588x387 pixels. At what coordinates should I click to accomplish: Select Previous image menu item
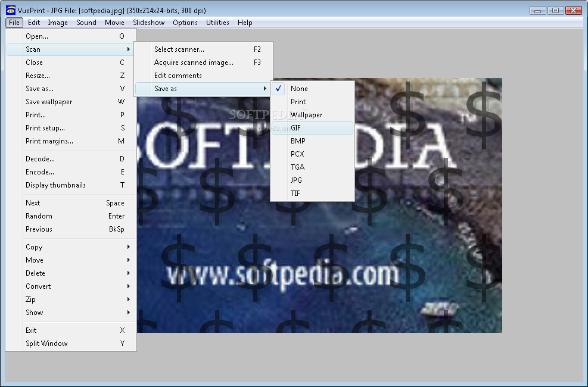(x=71, y=229)
